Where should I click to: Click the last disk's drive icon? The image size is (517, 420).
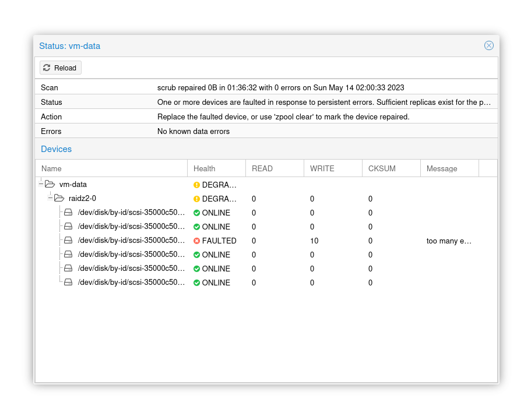point(68,283)
